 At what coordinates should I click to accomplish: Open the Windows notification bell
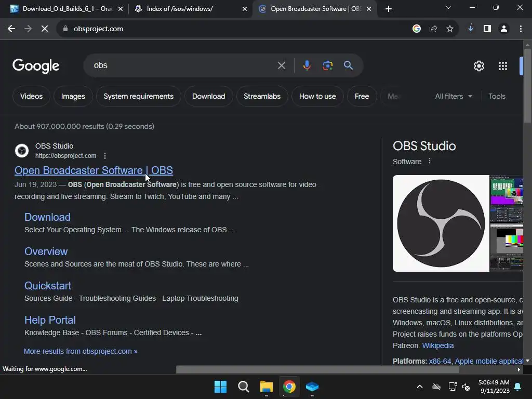click(x=518, y=387)
